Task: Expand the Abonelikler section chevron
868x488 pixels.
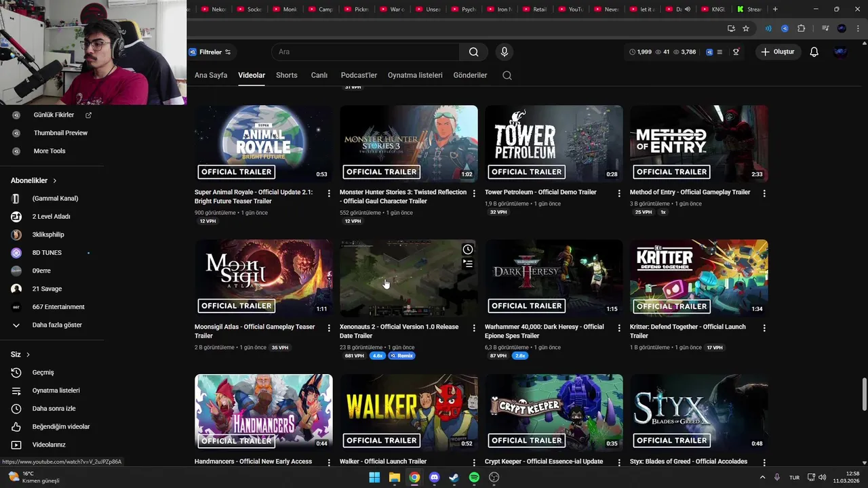Action: tap(55, 181)
